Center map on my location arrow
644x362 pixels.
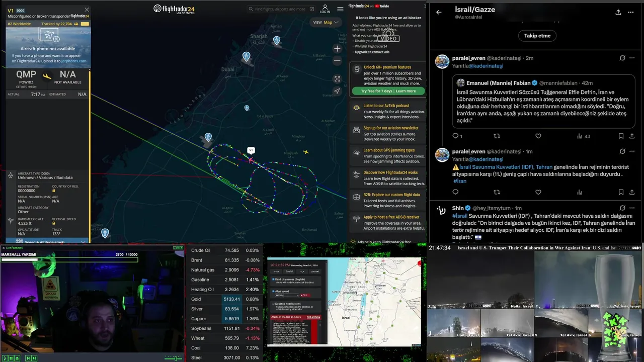point(337,91)
